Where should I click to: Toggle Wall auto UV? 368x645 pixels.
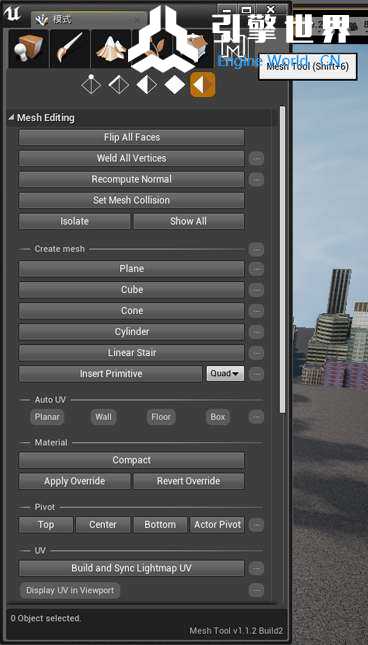click(103, 417)
